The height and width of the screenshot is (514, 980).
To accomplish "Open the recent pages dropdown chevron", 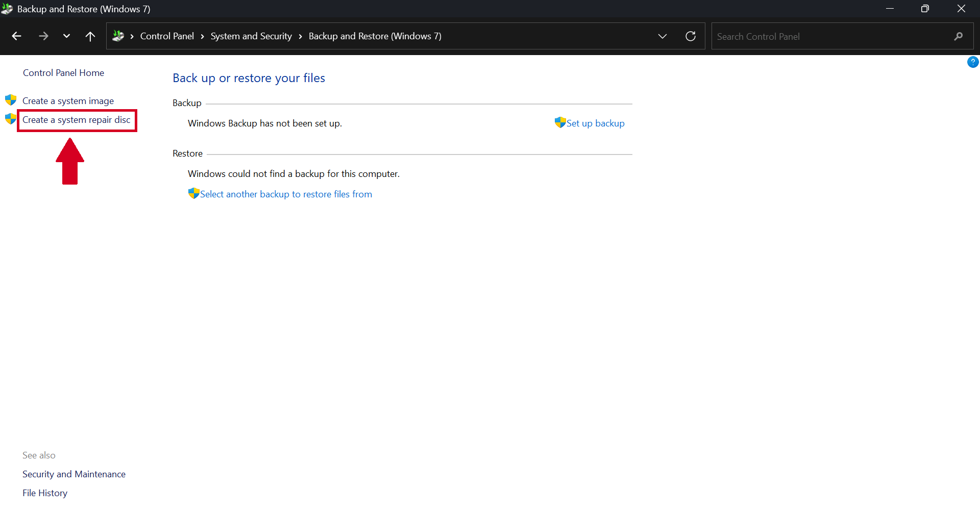I will [x=66, y=36].
